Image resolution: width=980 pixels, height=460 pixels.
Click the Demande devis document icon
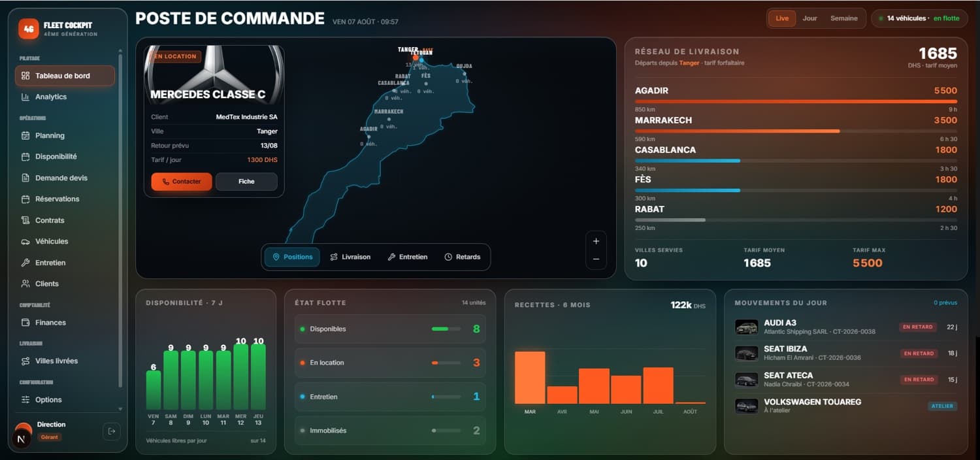tap(25, 178)
